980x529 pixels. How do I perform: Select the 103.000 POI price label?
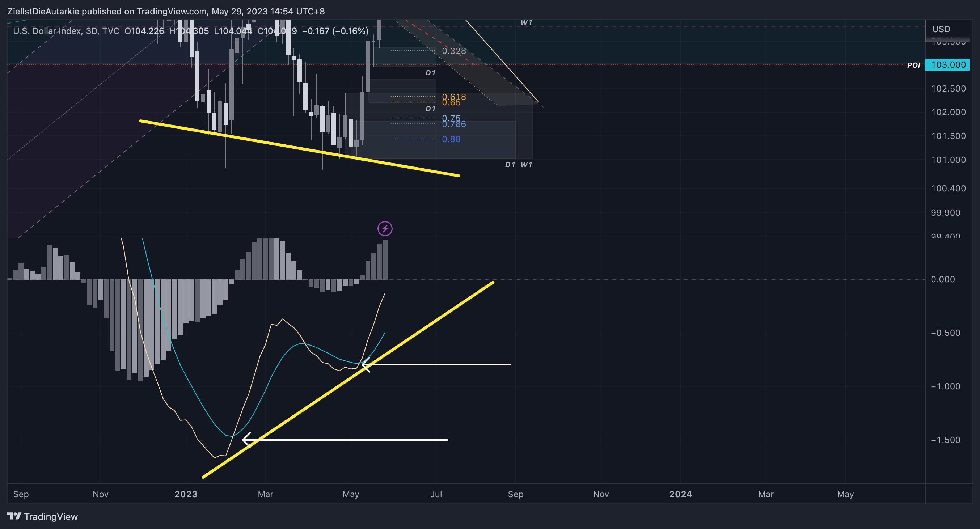947,65
